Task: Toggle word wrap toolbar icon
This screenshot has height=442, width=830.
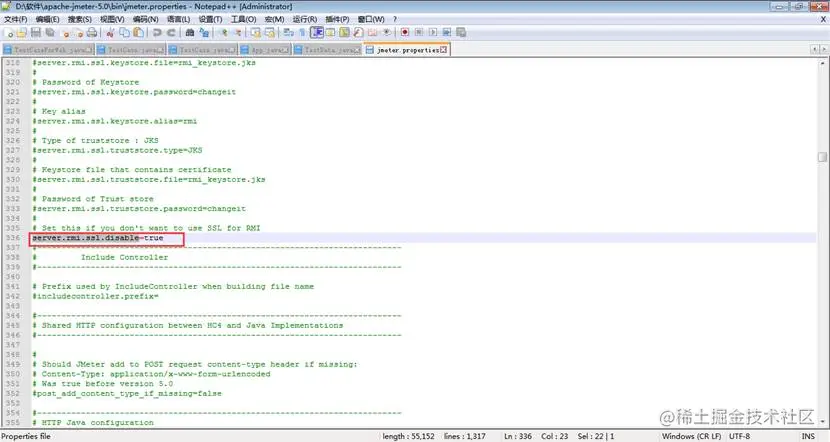Action: [x=288, y=33]
